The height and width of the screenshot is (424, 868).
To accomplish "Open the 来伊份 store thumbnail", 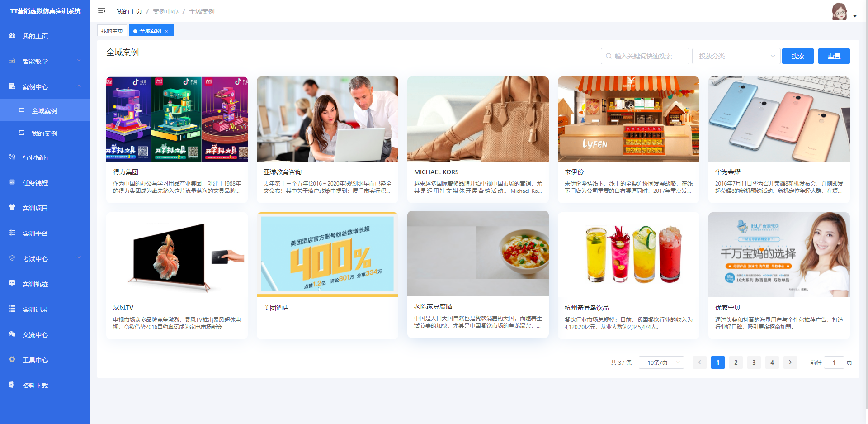I will [628, 119].
